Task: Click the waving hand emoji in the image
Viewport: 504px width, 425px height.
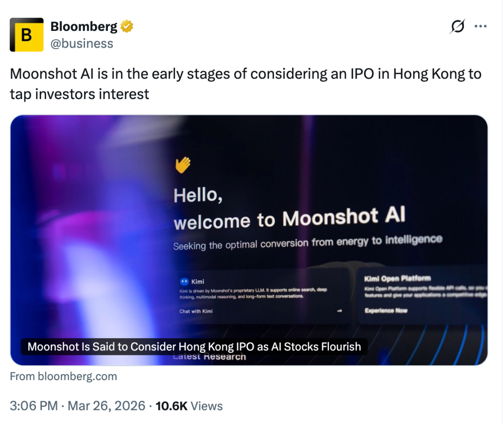Action: [182, 165]
